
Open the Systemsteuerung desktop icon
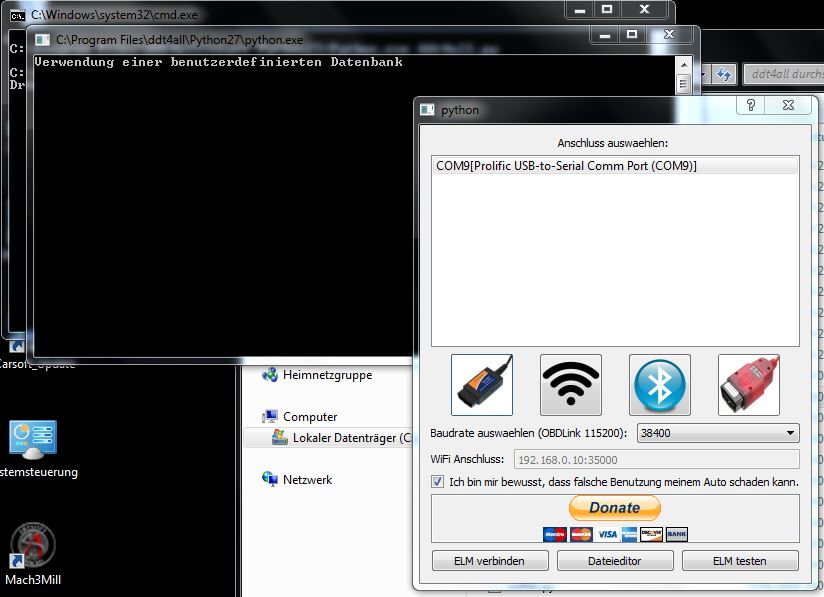32,440
